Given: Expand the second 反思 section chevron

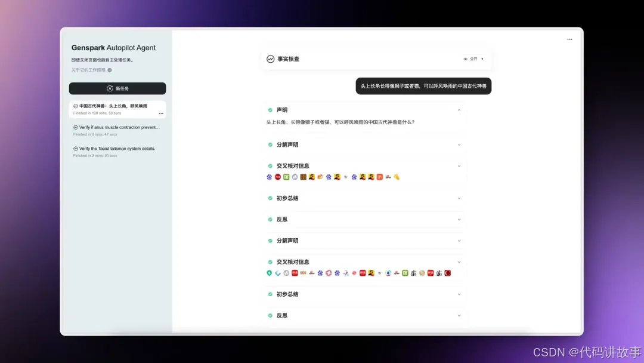Looking at the screenshot, I should pos(459,316).
